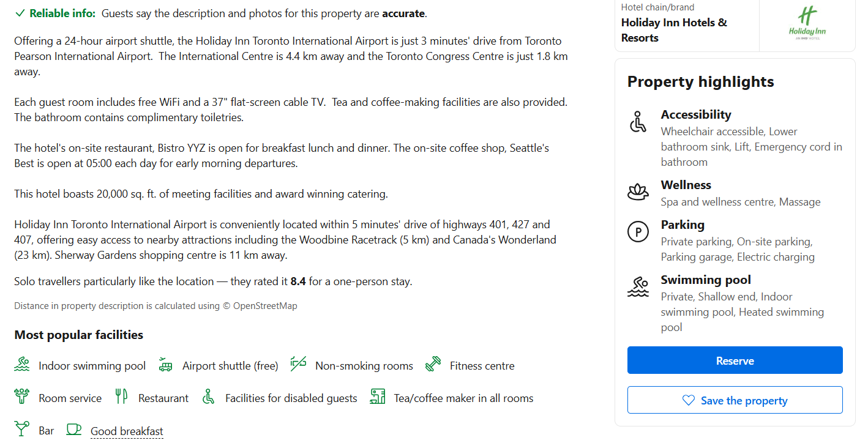
Task: Click the Holiday Inn Hotels & Resorts name
Action: click(674, 30)
